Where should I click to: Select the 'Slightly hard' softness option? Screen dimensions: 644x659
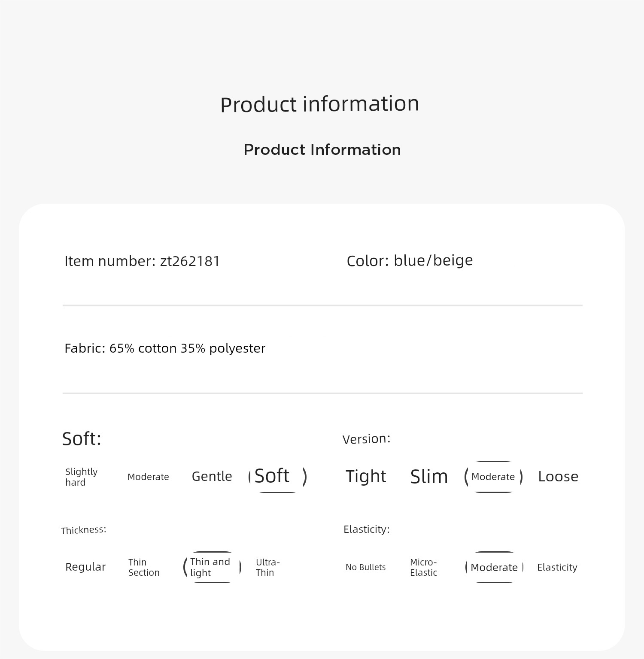click(x=82, y=477)
